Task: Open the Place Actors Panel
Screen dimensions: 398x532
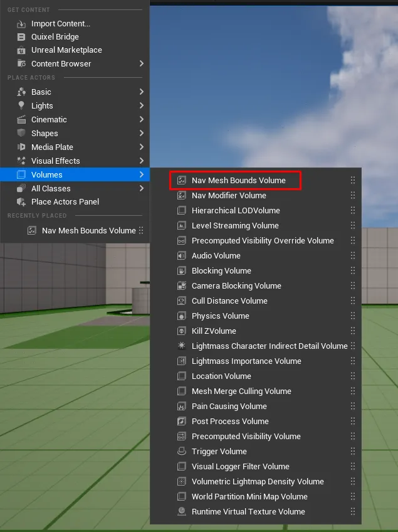Action: [65, 202]
